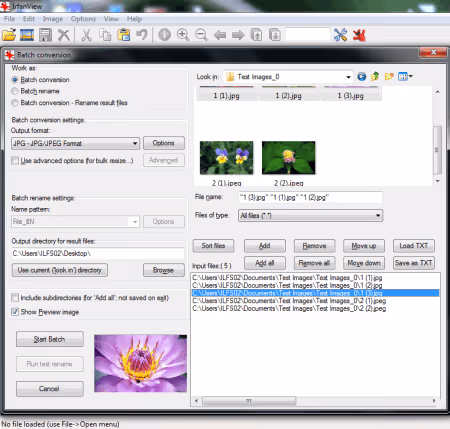This screenshot has height=429, width=450.
Task: Click the Paste clipboard icon
Action: tap(124, 35)
